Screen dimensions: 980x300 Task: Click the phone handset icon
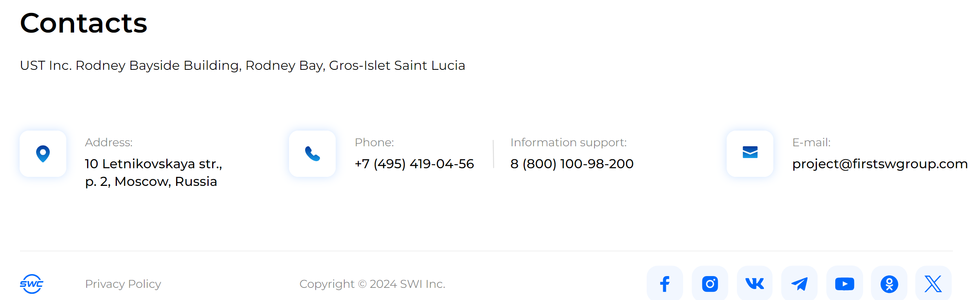[x=312, y=154]
